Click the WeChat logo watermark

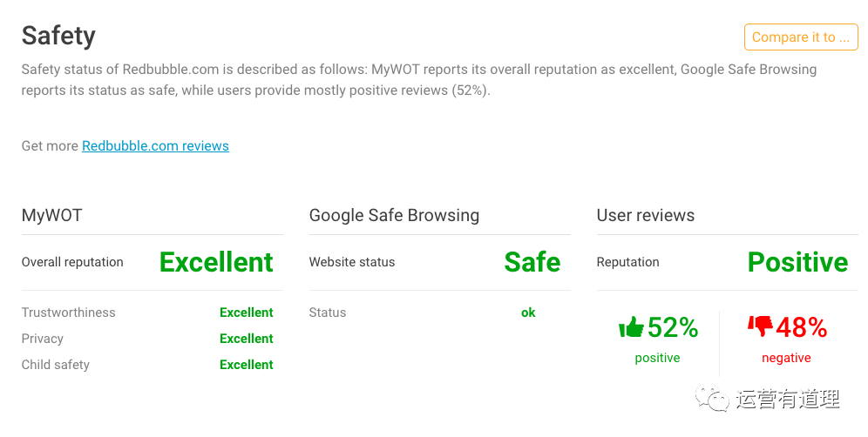click(x=712, y=399)
